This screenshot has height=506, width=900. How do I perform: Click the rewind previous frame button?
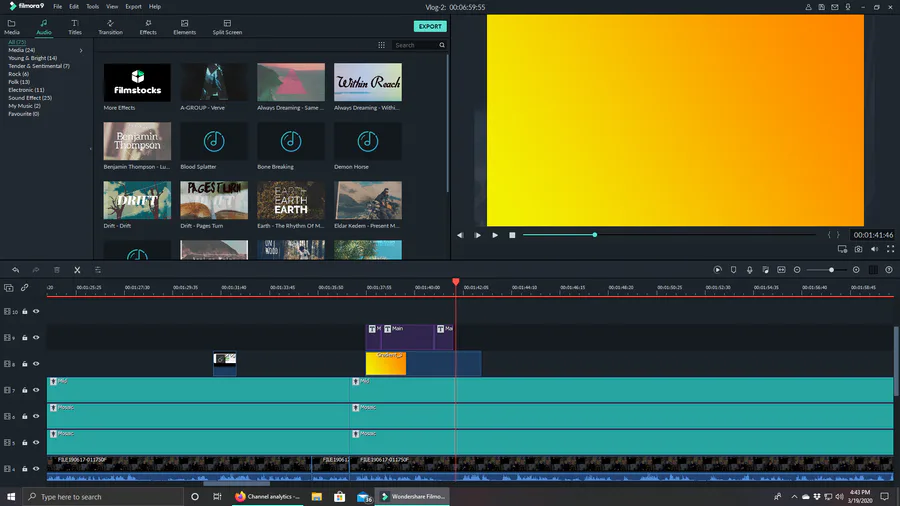460,235
